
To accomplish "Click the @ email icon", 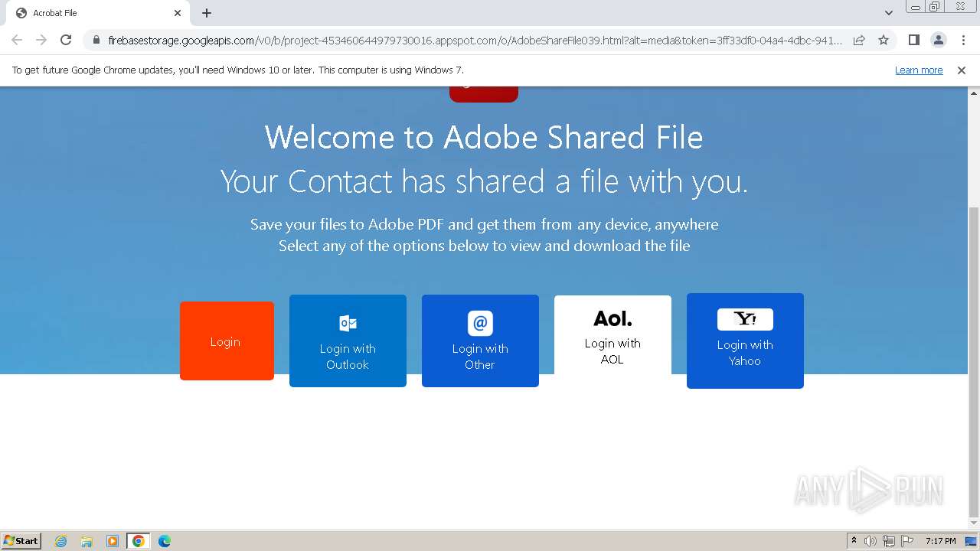I will coord(480,323).
